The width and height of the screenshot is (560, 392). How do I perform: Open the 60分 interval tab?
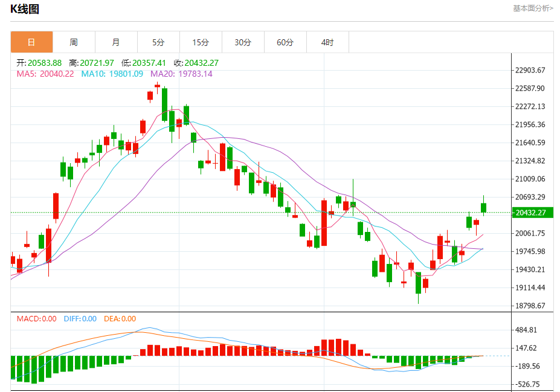tap(285, 42)
